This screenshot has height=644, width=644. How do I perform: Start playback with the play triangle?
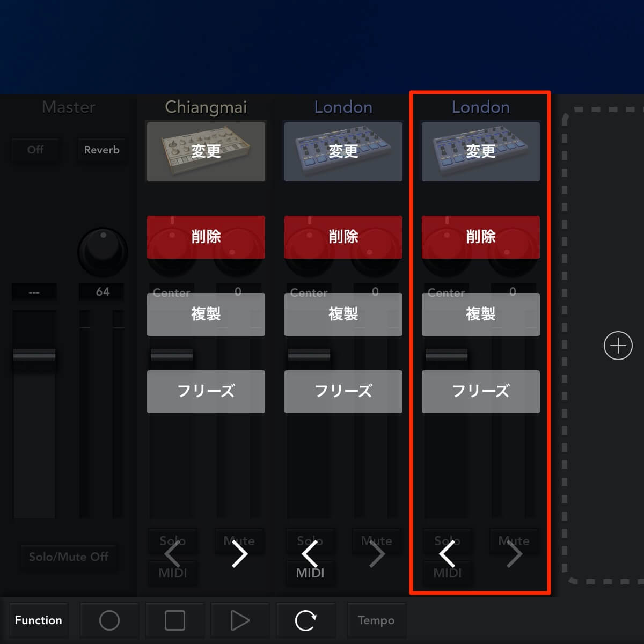tap(240, 620)
